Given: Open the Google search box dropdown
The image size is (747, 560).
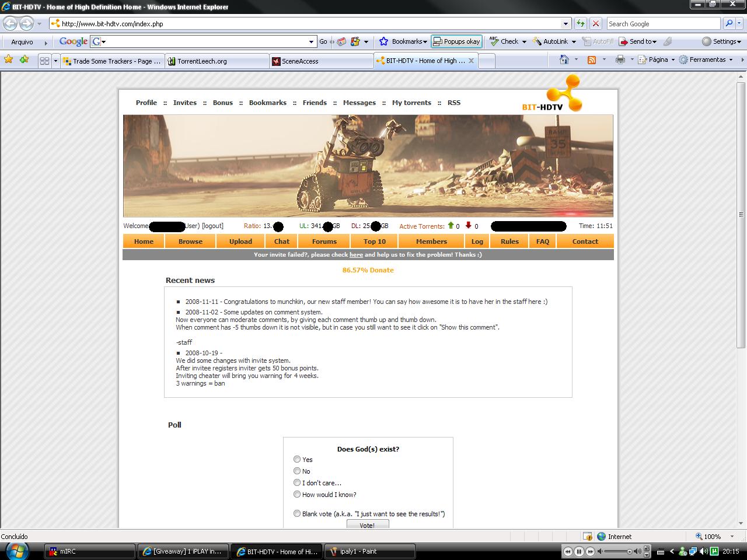Looking at the screenshot, I should pyautogui.click(x=311, y=41).
